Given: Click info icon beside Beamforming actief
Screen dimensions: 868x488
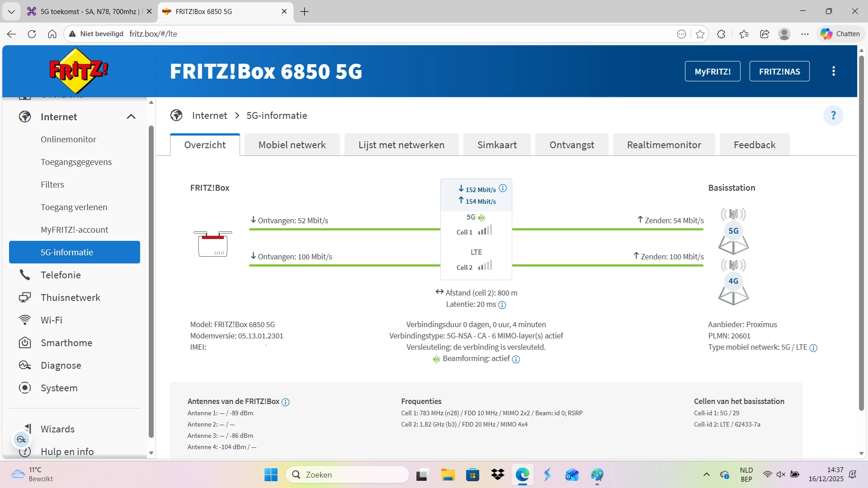Looking at the screenshot, I should click(516, 359).
